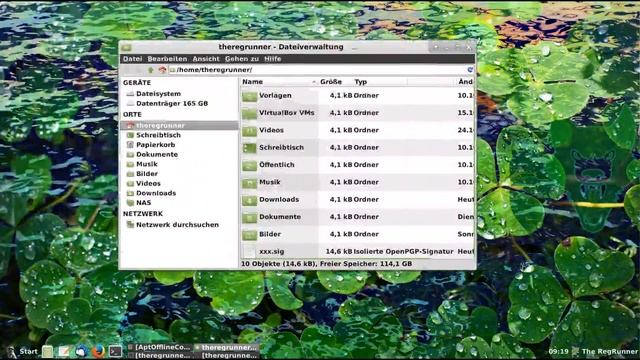Click the 09:19 clock in taskbar

[558, 351]
